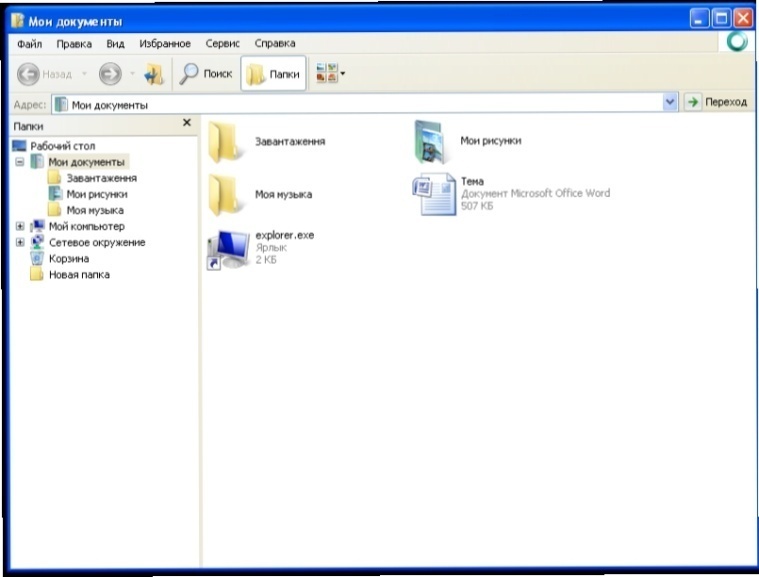This screenshot has height=577, width=759.
Task: Expand the address bar dropdown
Action: [x=670, y=102]
